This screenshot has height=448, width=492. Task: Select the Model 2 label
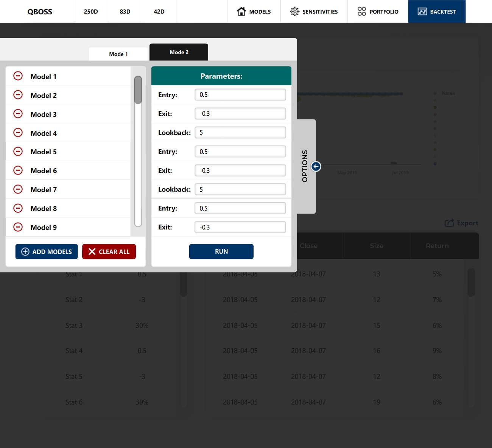click(x=44, y=95)
